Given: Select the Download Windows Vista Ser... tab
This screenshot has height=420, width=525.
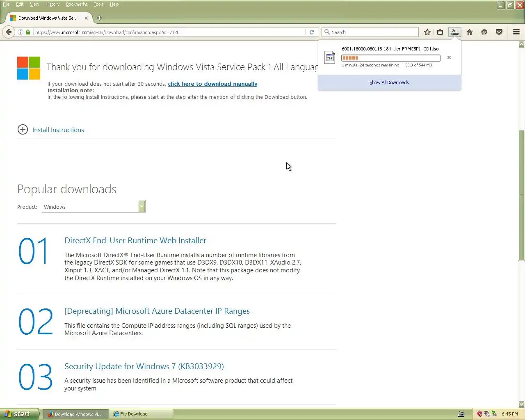Looking at the screenshot, I should coord(48,18).
